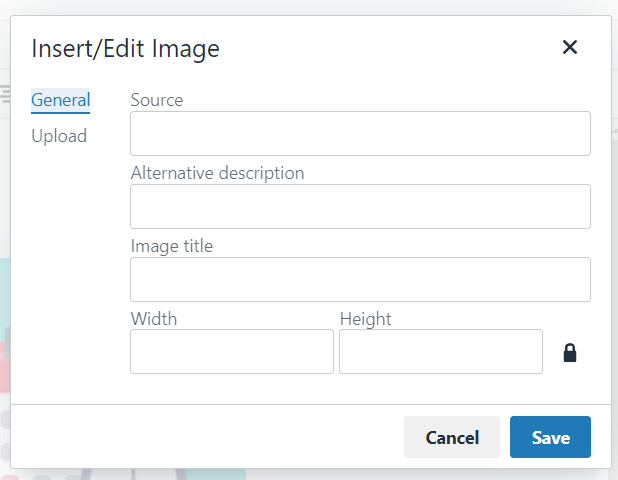Activate the Height input box
Screen dimensions: 618x480
click(441, 352)
